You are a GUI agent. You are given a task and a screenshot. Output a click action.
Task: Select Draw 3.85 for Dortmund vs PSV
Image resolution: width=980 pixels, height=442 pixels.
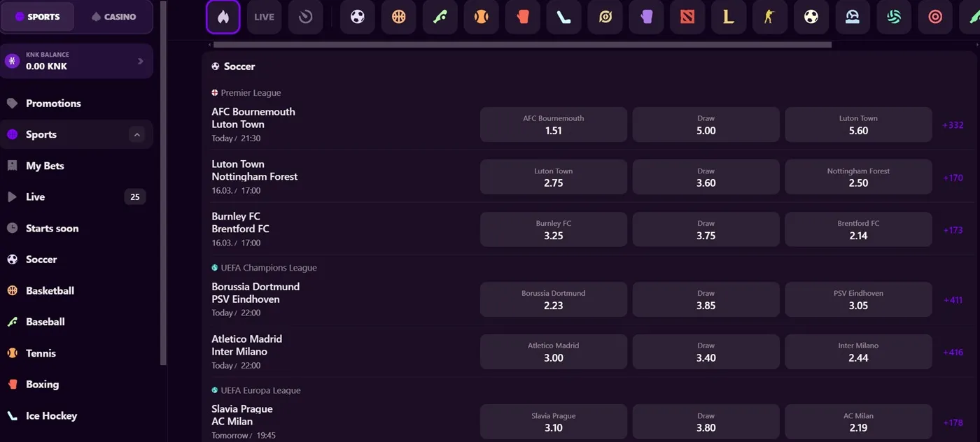(706, 299)
